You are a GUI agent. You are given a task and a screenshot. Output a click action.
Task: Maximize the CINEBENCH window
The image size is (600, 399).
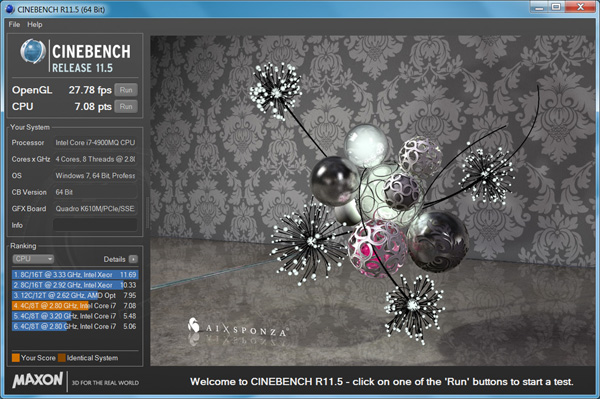[556, 7]
